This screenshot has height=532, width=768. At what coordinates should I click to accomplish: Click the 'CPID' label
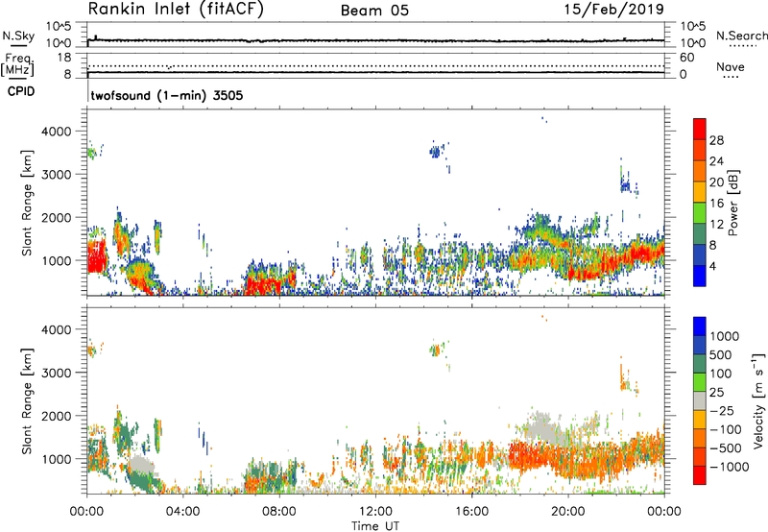[21, 91]
